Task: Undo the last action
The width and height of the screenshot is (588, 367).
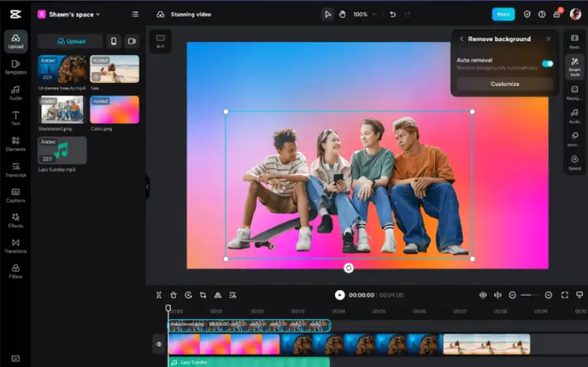Action: coord(393,14)
